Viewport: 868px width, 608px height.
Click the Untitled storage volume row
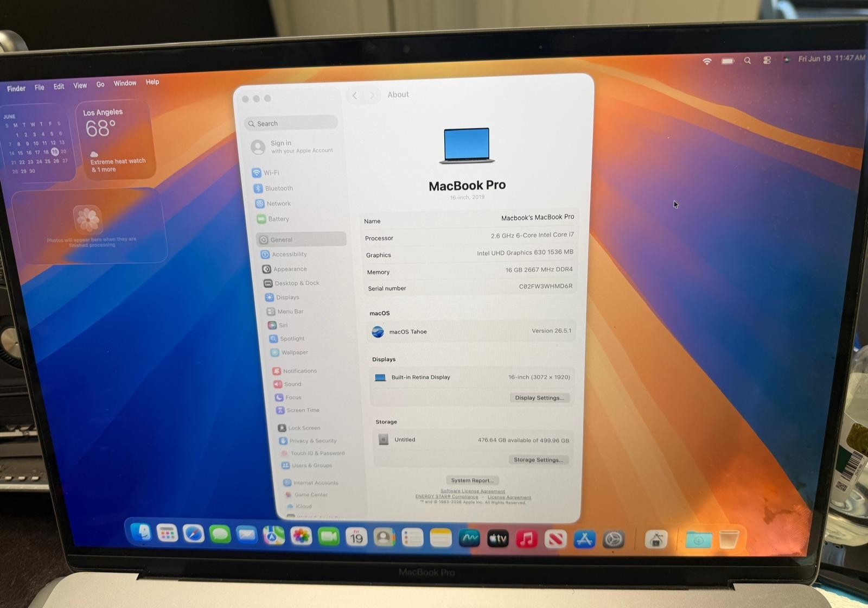[472, 440]
